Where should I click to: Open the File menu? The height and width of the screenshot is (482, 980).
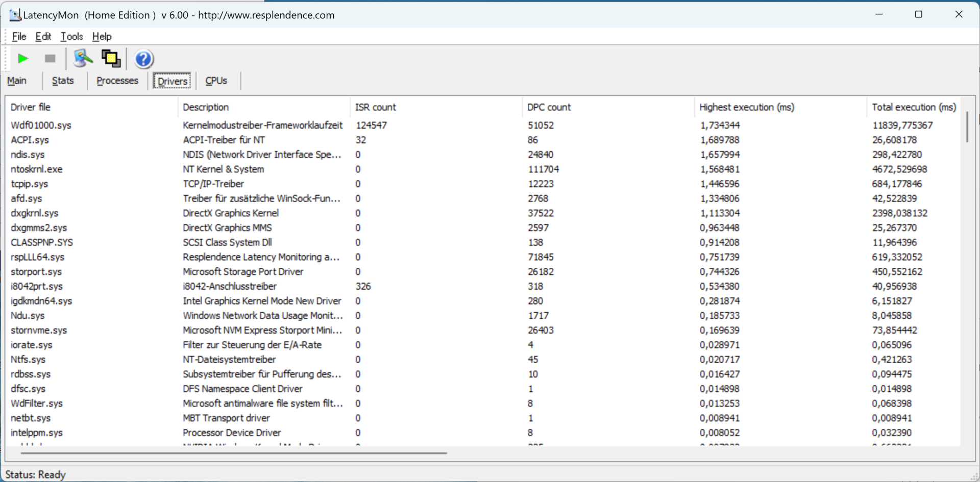click(19, 36)
